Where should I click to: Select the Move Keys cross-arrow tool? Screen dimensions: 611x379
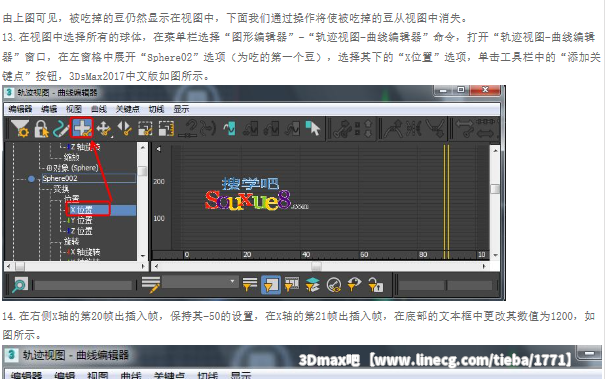pos(104,129)
